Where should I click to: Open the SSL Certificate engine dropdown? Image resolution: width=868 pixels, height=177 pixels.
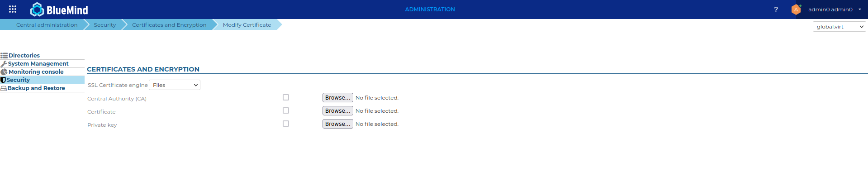175,85
